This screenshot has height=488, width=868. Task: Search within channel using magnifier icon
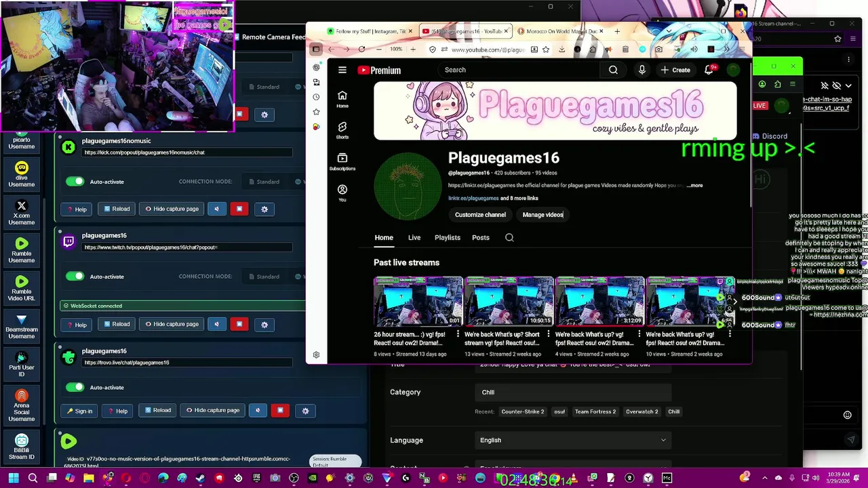(x=509, y=238)
